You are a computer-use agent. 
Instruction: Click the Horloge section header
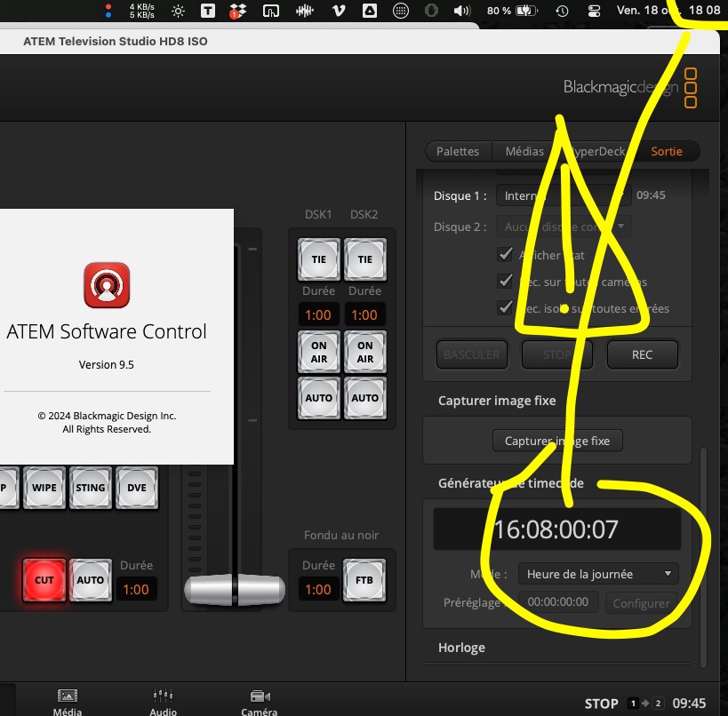pyautogui.click(x=461, y=648)
